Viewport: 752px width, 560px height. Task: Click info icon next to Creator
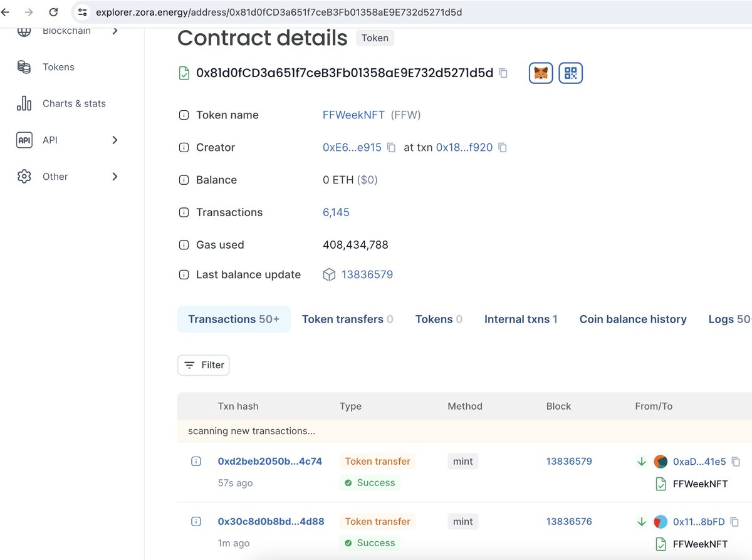(184, 148)
